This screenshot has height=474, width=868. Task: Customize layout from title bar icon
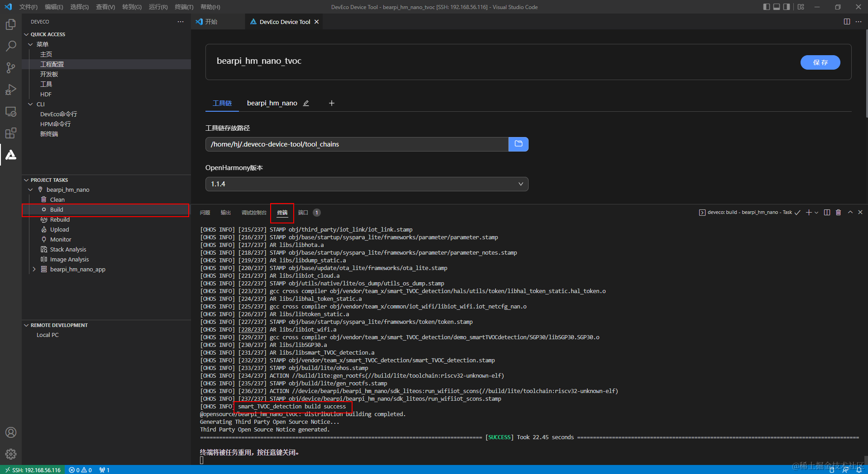point(801,7)
